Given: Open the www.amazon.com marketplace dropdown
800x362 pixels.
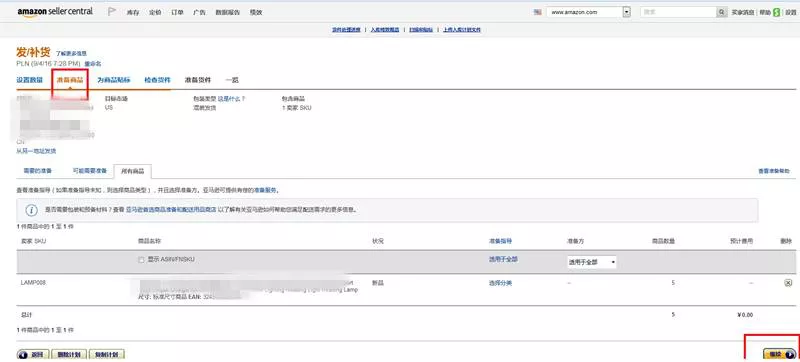Looking at the screenshot, I should [x=589, y=12].
